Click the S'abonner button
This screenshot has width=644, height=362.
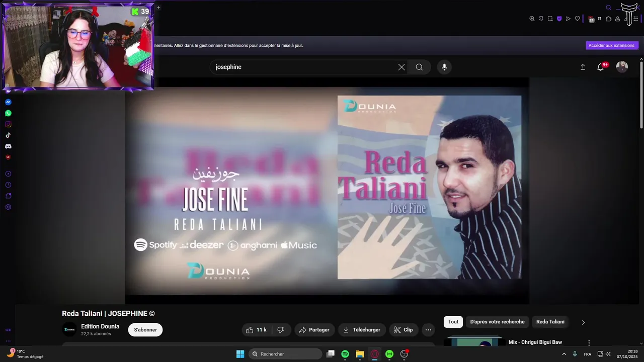tap(145, 330)
